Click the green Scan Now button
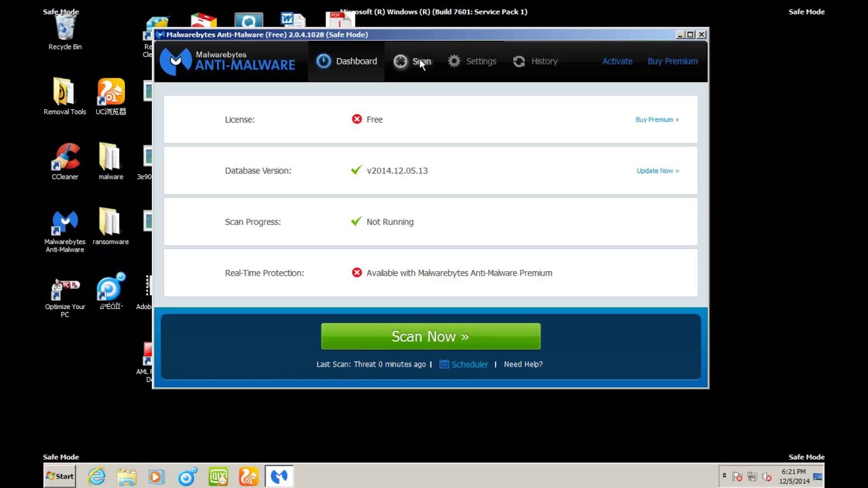This screenshot has height=488, width=868. pyautogui.click(x=431, y=336)
